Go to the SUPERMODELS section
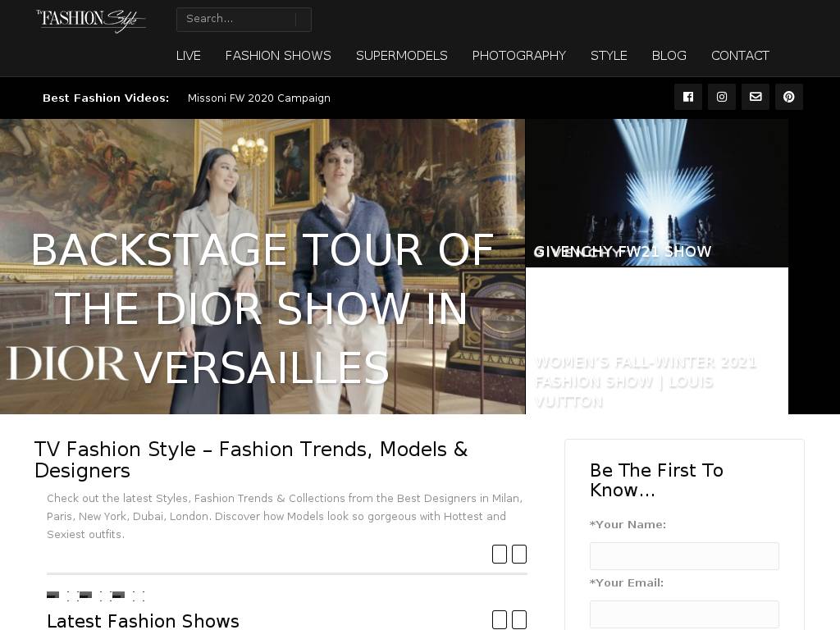 tap(402, 56)
